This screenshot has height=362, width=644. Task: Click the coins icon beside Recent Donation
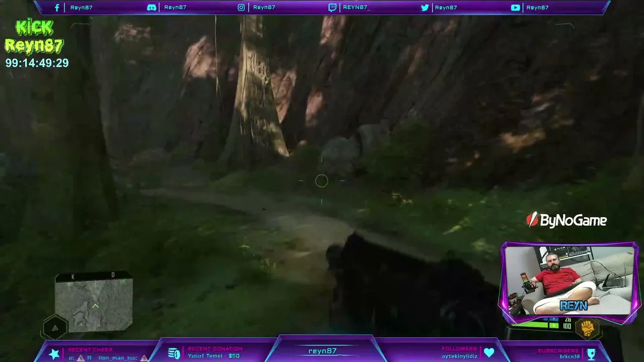click(x=174, y=353)
